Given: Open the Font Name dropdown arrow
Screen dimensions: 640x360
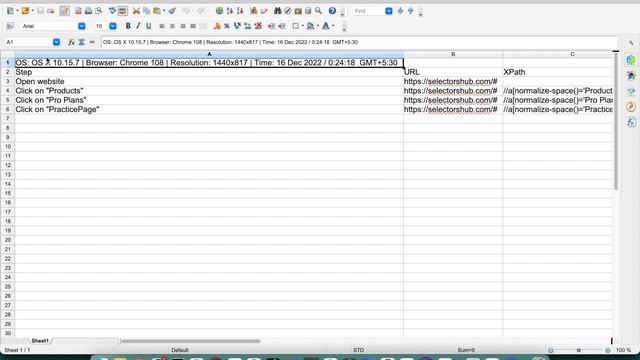Looking at the screenshot, I should point(82,26).
